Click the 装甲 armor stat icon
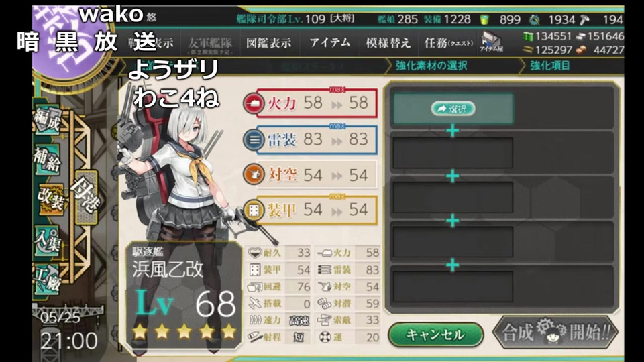644x362 pixels. click(x=254, y=210)
